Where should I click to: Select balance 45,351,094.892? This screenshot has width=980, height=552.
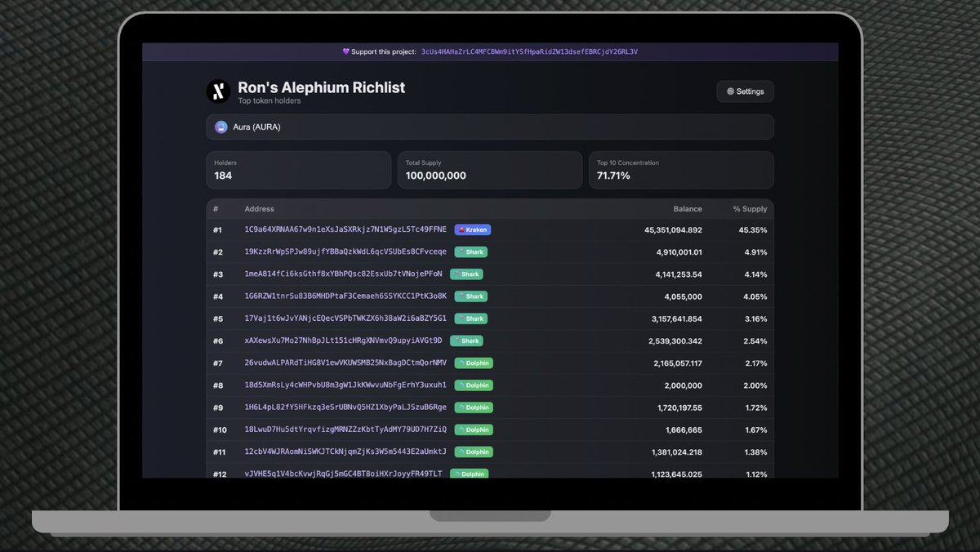tap(673, 230)
